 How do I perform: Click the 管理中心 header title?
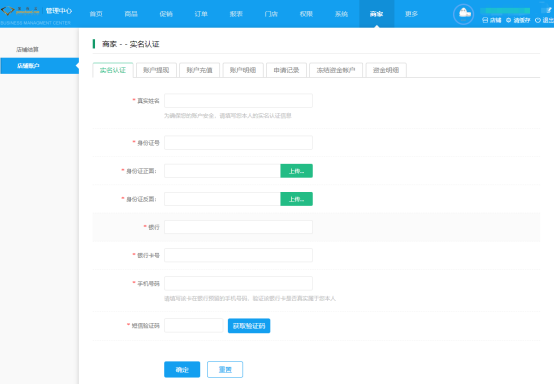point(59,11)
